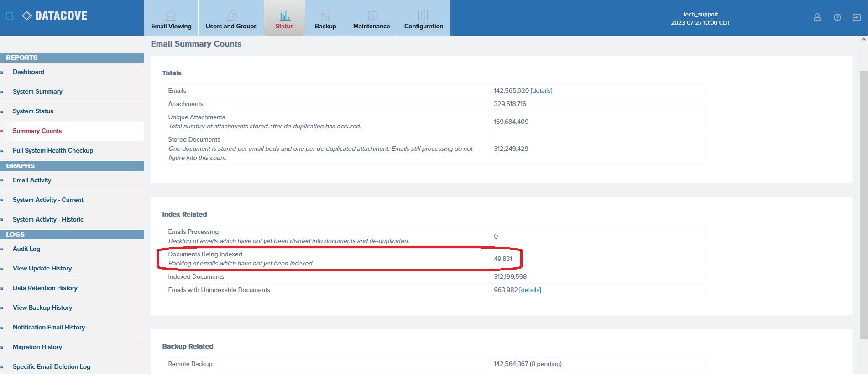The width and height of the screenshot is (868, 387).
Task: Go to Dashboard report
Action: coord(28,72)
